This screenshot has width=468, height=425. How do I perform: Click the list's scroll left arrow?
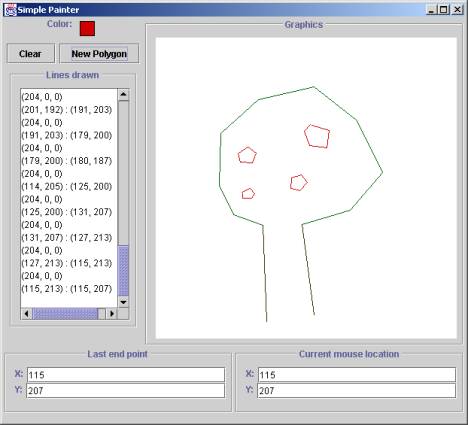point(26,314)
